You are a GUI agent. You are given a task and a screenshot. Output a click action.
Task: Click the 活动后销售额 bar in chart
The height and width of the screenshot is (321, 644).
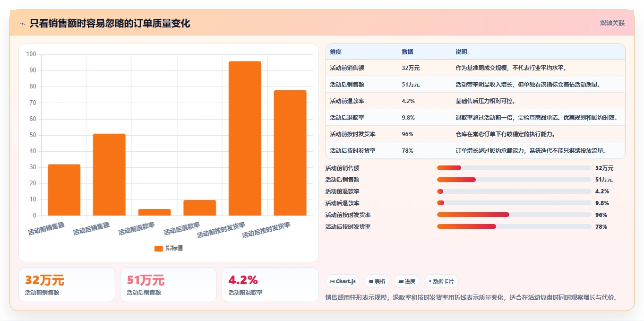(x=109, y=174)
